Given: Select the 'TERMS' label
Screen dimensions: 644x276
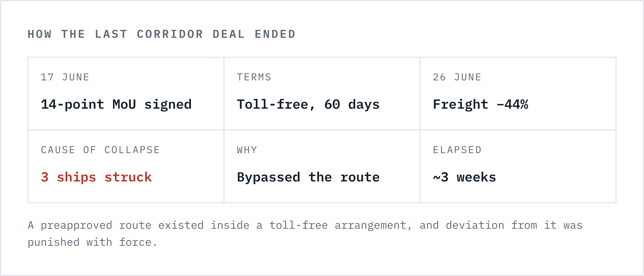Looking at the screenshot, I should [254, 77].
